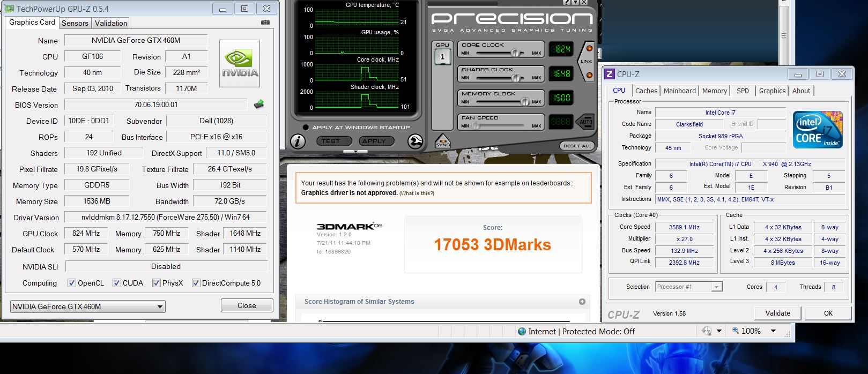The image size is (868, 374).
Task: Toggle the OpenCL checkbox
Action: pos(71,283)
